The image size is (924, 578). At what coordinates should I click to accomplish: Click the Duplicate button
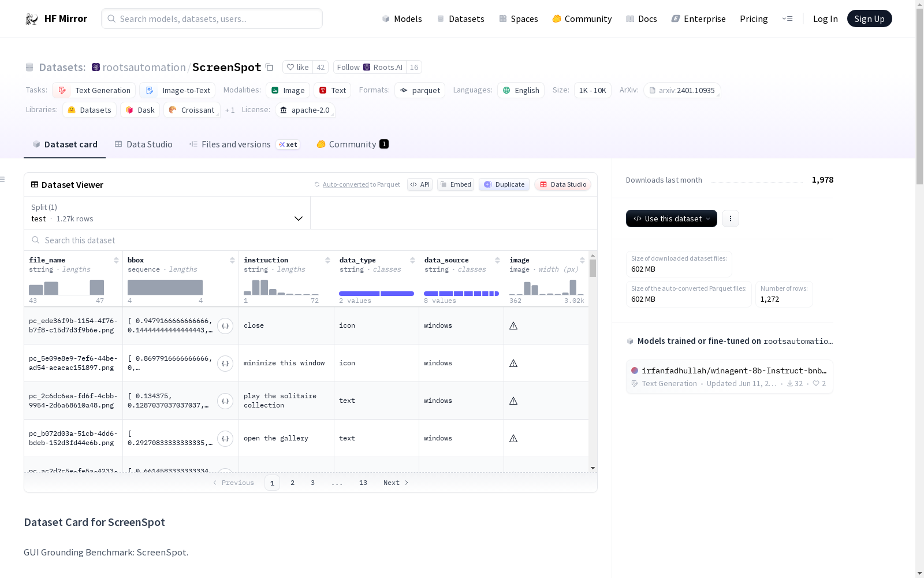[x=504, y=184]
